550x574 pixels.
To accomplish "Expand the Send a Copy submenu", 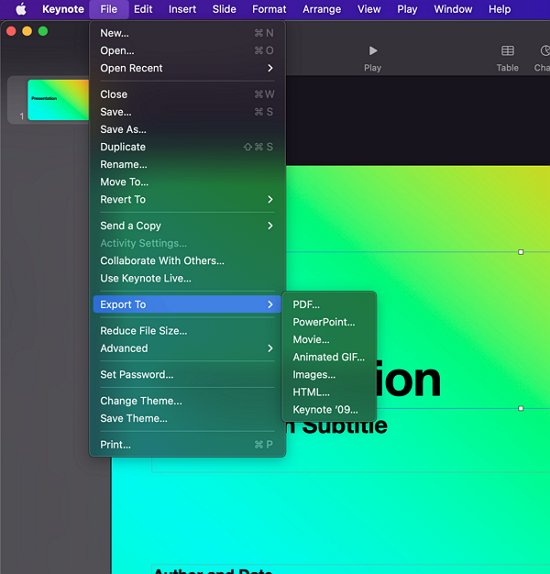I will [x=187, y=226].
